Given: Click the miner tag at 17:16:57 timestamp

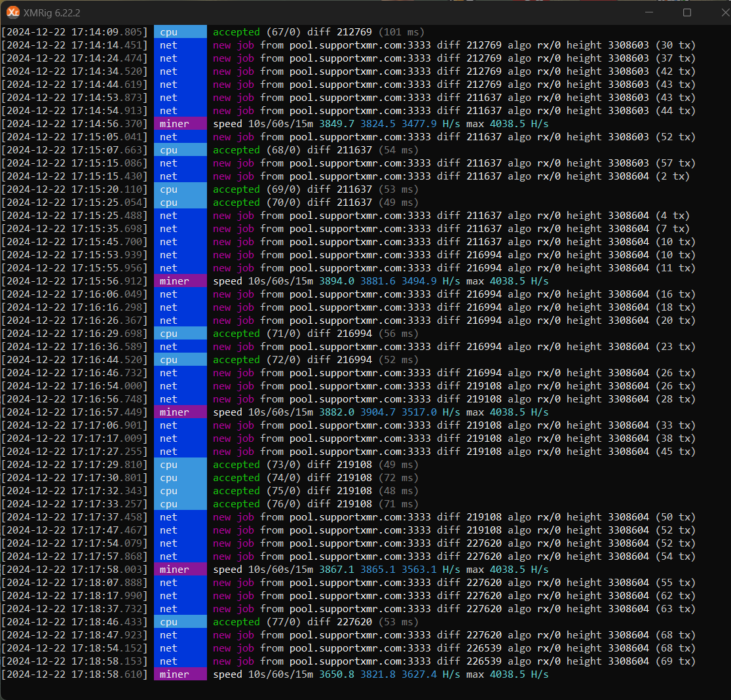Looking at the screenshot, I should (174, 412).
